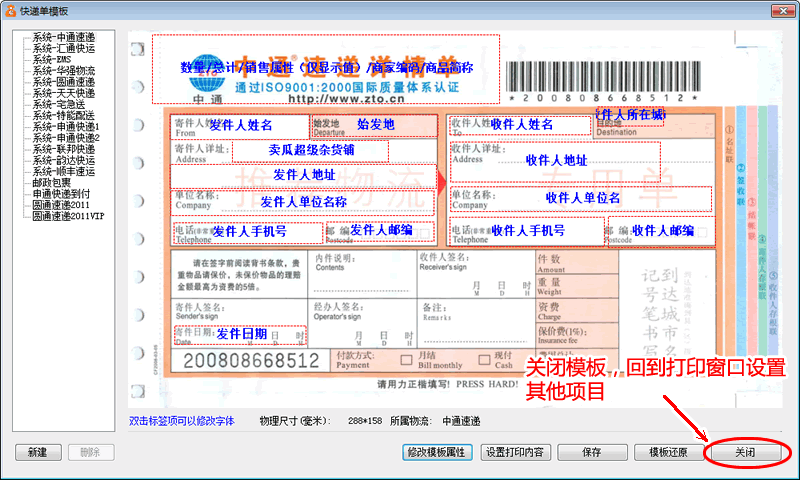The width and height of the screenshot is (800, 480).
Task: Click the app icon in title bar
Action: point(11,11)
